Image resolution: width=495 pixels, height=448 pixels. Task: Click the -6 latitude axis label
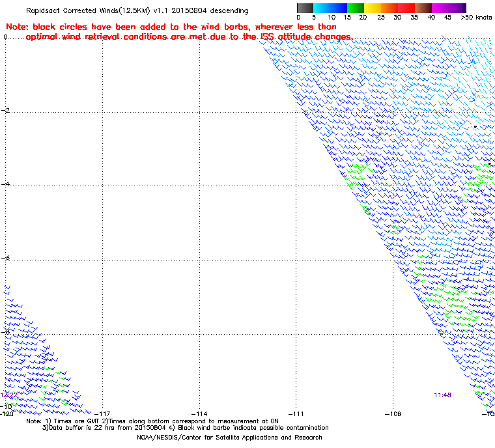(6, 258)
